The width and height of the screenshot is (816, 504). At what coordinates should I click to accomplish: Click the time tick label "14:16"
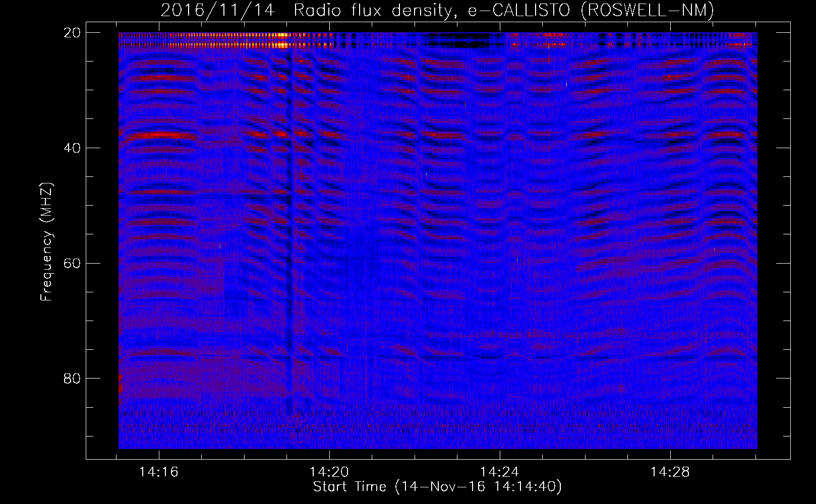(159, 472)
